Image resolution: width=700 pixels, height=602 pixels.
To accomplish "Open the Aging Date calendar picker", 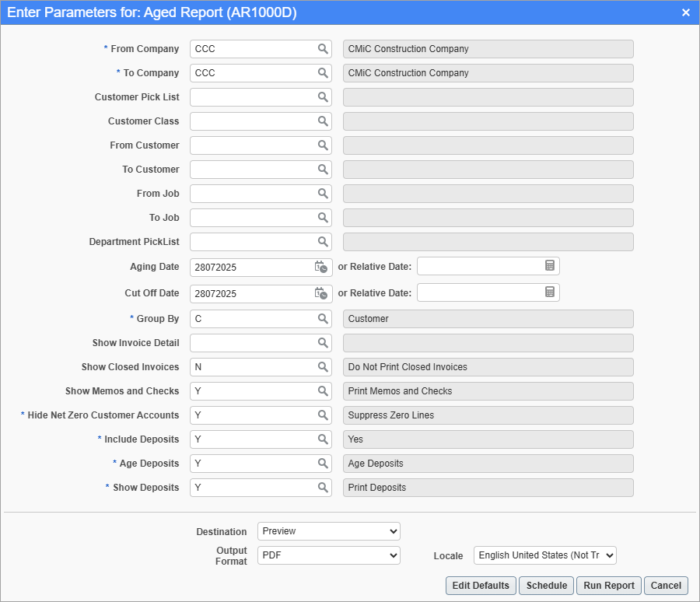I will [321, 267].
